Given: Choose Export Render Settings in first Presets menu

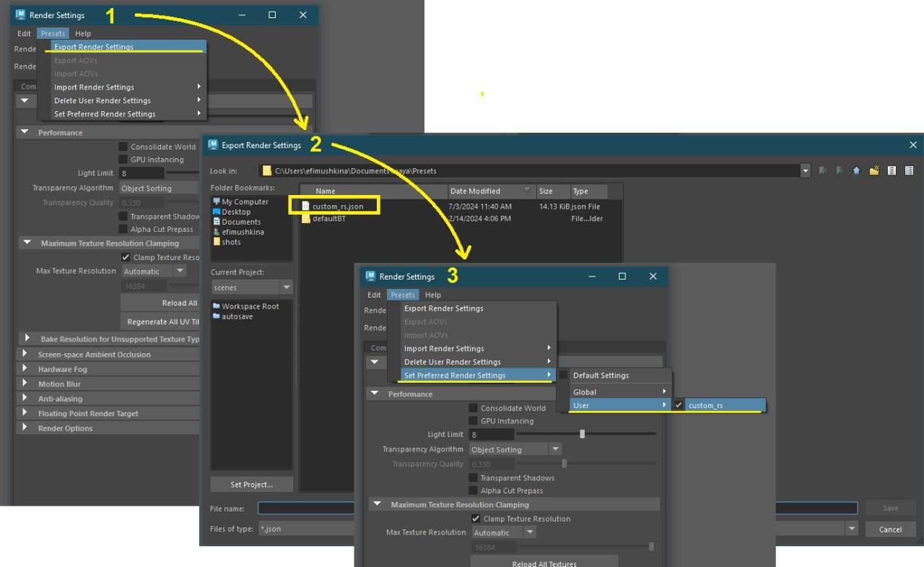Looking at the screenshot, I should pyautogui.click(x=94, y=47).
